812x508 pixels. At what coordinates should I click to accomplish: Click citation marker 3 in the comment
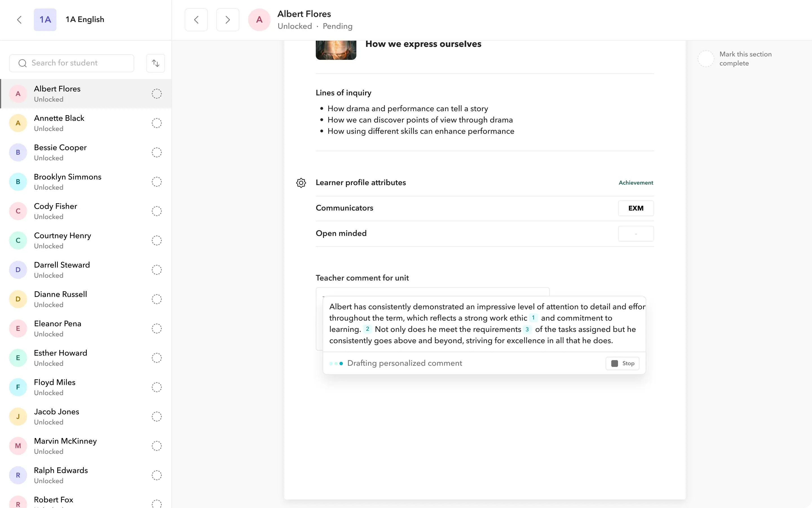click(527, 329)
